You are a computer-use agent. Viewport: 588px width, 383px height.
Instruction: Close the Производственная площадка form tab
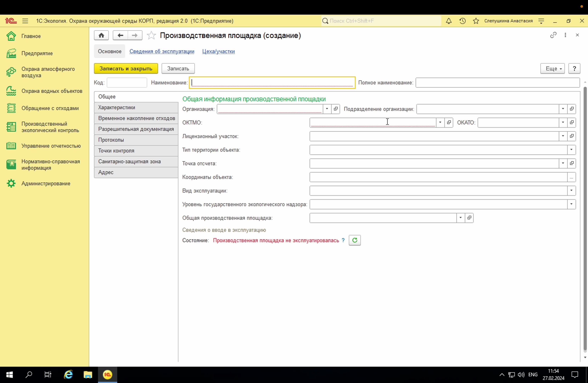(x=577, y=35)
